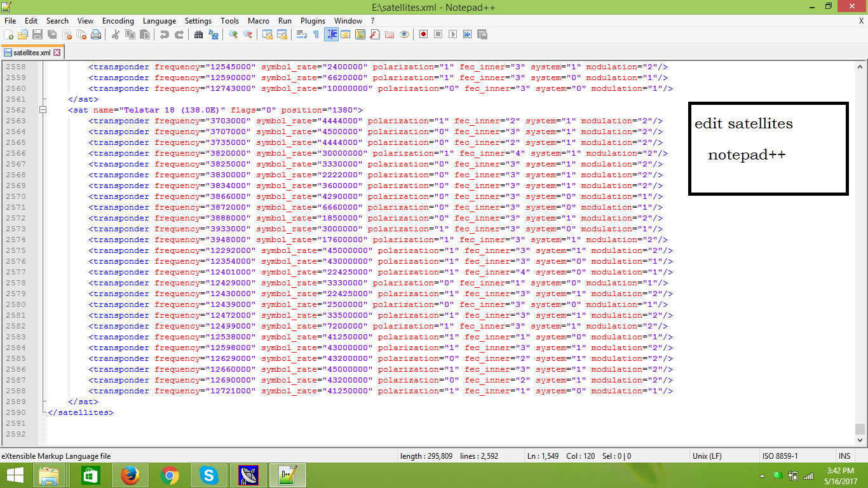Toggle Show All Characters pilcrow icon
The height and width of the screenshot is (488, 868).
pos(316,34)
